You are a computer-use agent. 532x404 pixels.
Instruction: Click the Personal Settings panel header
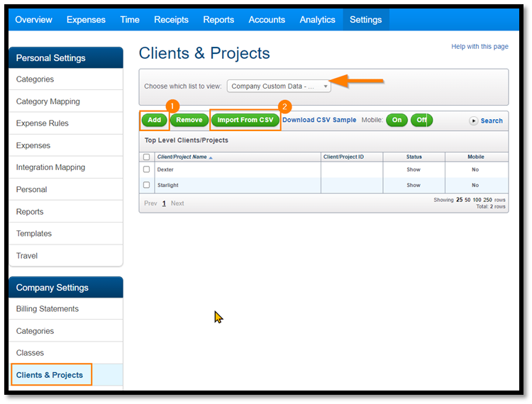66,58
